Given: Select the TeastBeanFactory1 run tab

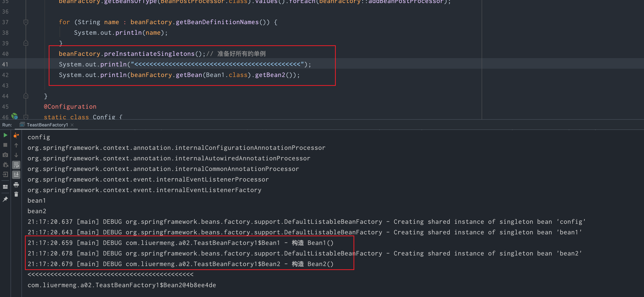Looking at the screenshot, I should pyautogui.click(x=47, y=125).
